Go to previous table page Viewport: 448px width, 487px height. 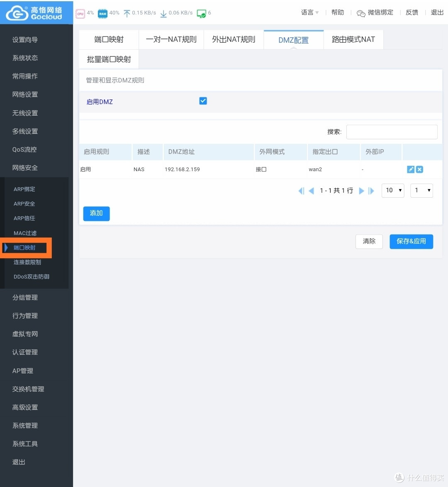pos(311,191)
